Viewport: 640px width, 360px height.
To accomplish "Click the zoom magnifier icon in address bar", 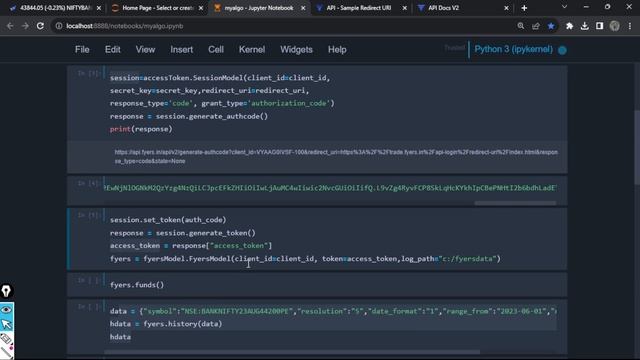I will pyautogui.click(x=520, y=26).
